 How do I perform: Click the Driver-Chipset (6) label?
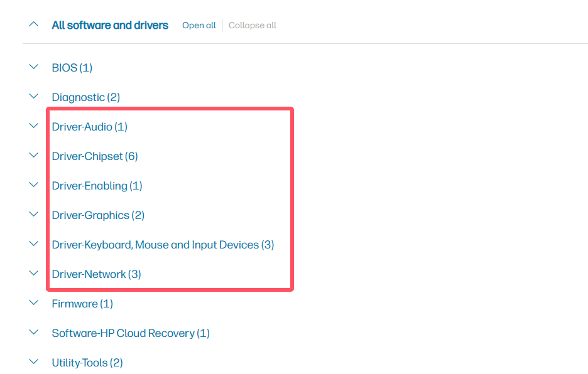[95, 156]
